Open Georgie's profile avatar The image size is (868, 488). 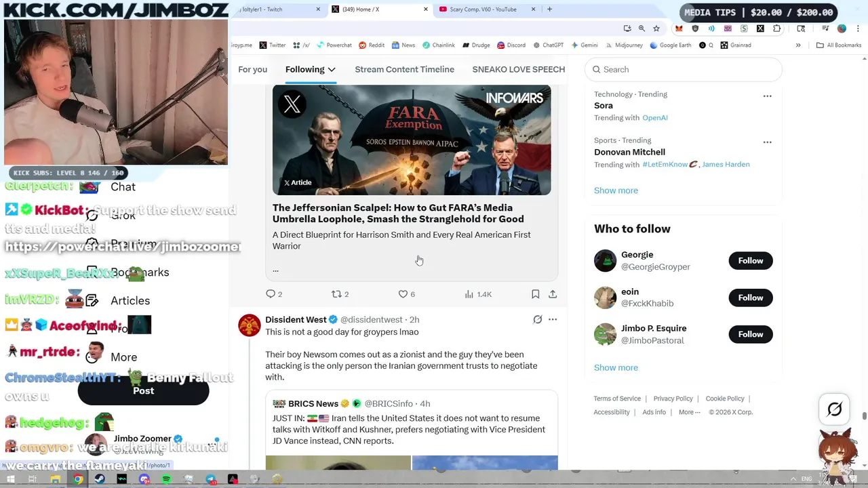pyautogui.click(x=605, y=261)
